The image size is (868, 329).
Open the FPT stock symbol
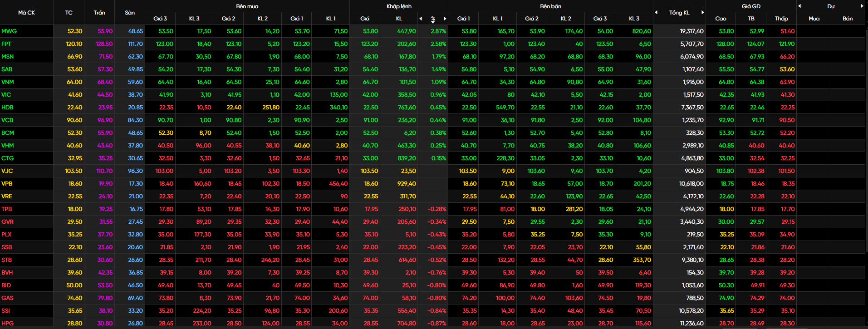click(6, 44)
